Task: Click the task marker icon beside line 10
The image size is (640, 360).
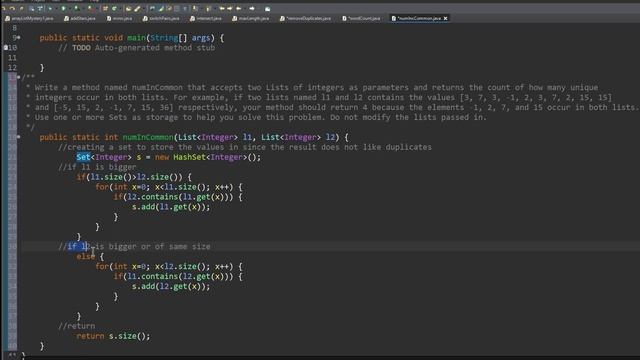Action: pyautogui.click(x=5, y=48)
